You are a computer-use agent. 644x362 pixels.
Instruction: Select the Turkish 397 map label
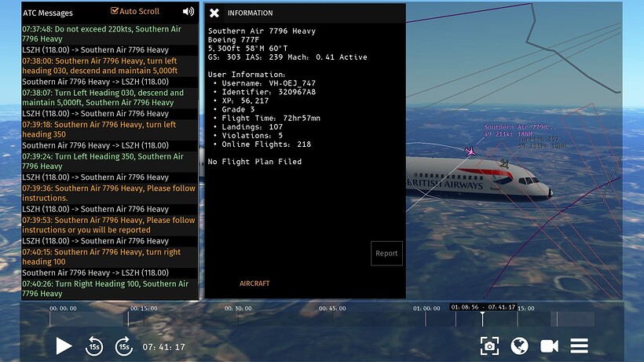542,142
